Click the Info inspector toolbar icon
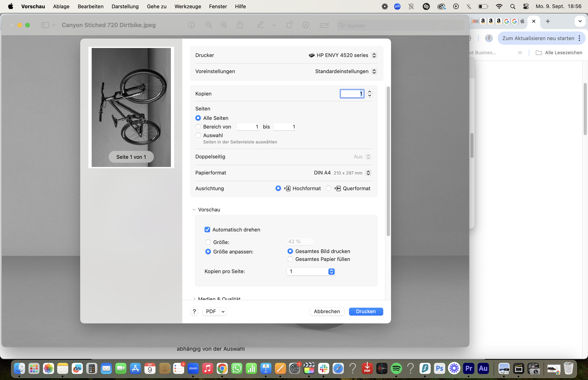This screenshot has width=588, height=380. coord(191,25)
